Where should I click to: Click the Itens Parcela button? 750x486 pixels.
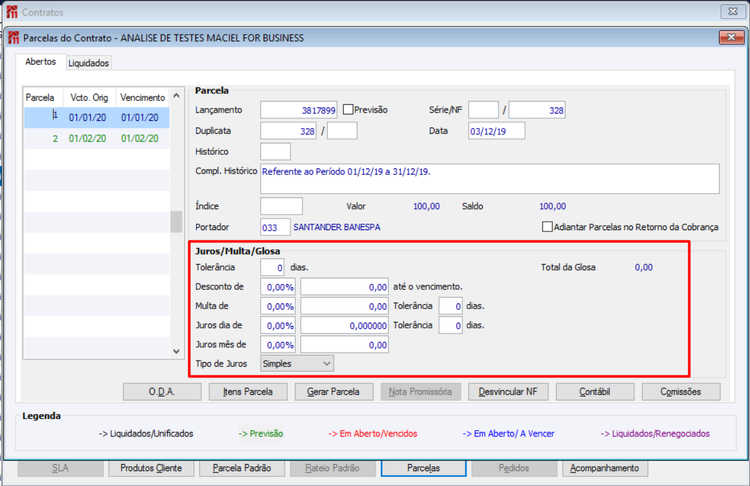click(x=248, y=392)
